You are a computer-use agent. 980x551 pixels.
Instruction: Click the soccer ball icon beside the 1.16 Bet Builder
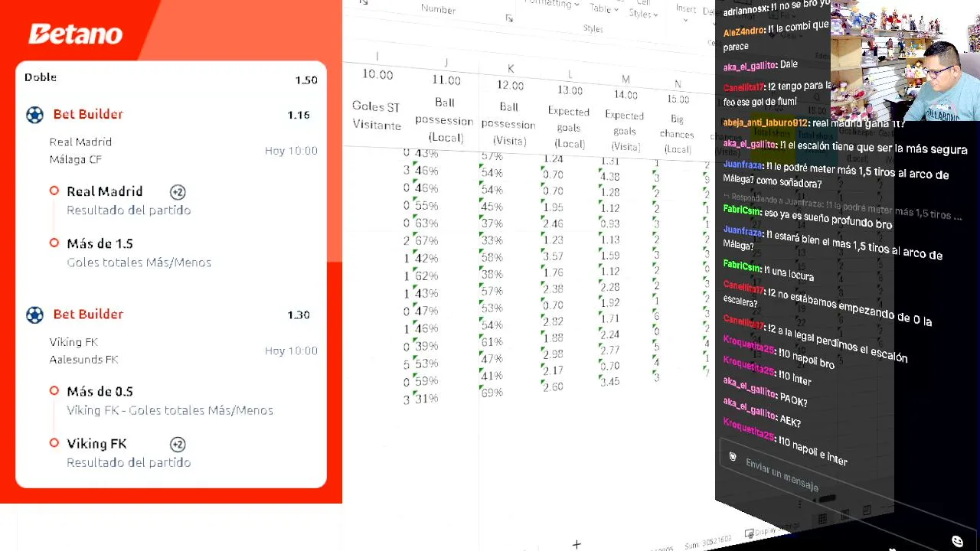(x=34, y=115)
